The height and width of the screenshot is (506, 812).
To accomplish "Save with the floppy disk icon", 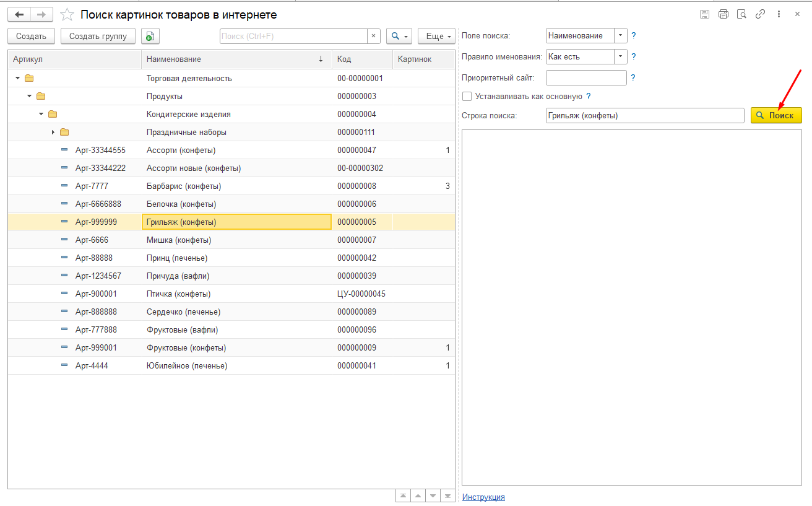I will click(704, 14).
